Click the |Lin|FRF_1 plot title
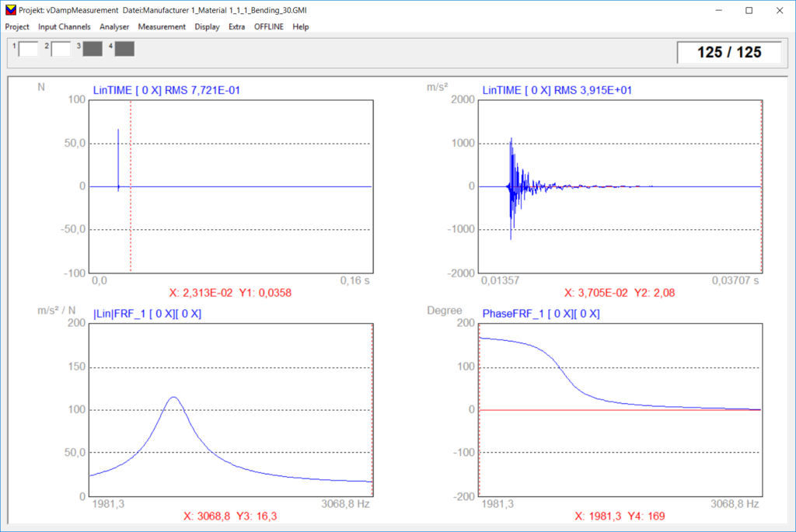796x532 pixels. (x=146, y=313)
